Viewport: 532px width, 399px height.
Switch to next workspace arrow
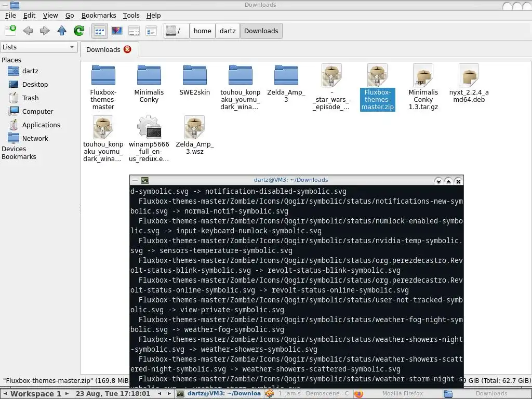pyautogui.click(x=67, y=394)
